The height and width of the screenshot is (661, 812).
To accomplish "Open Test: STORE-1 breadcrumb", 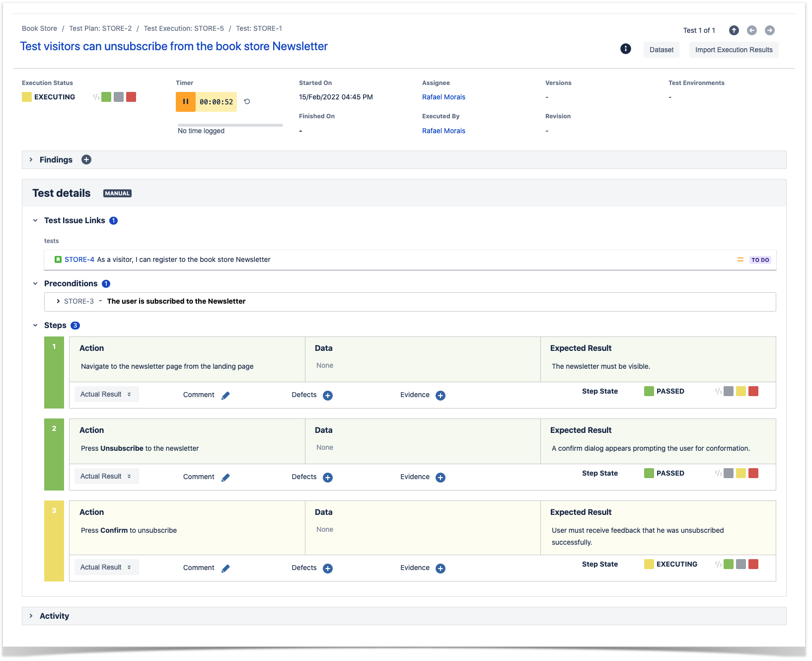I will click(259, 28).
